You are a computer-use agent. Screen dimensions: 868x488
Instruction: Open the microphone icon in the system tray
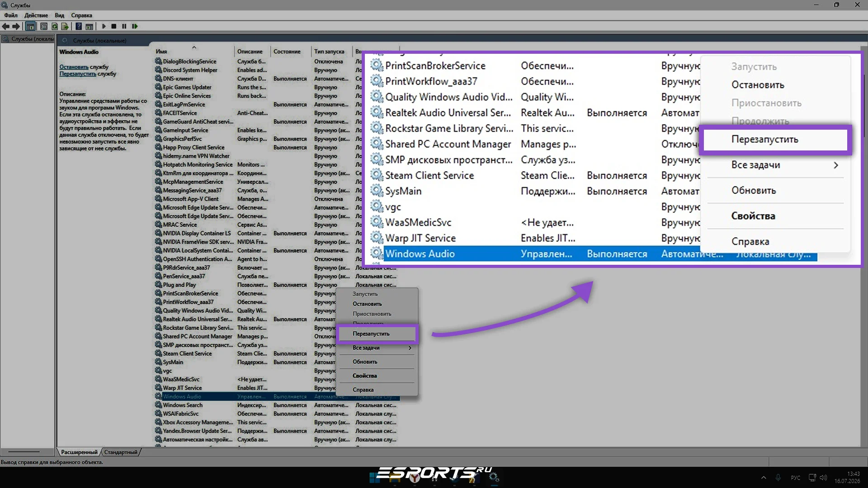[x=778, y=477]
